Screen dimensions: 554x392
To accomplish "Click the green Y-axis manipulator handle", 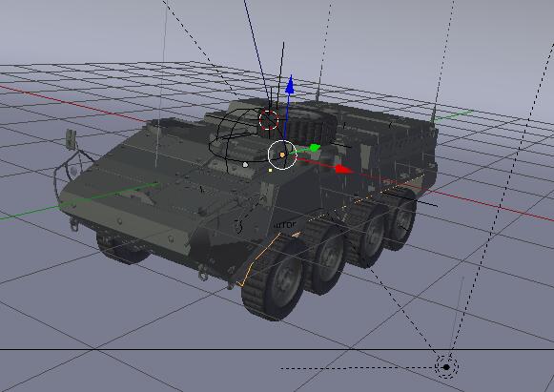I will [x=315, y=148].
